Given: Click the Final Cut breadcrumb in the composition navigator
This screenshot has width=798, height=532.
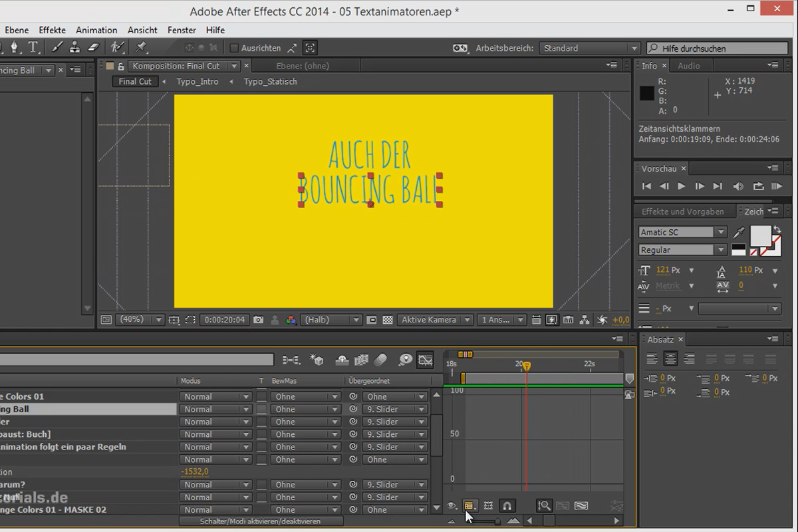Looking at the screenshot, I should (x=135, y=81).
